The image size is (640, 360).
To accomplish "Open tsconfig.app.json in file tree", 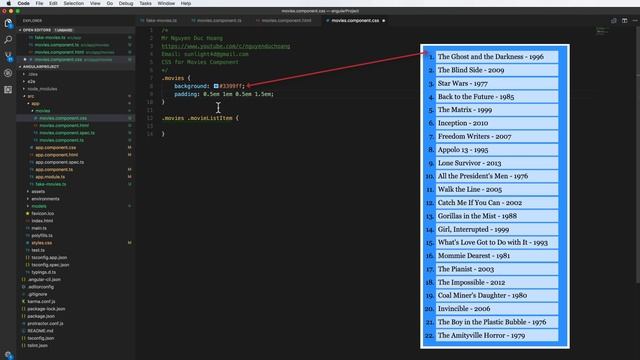I will point(49,258).
